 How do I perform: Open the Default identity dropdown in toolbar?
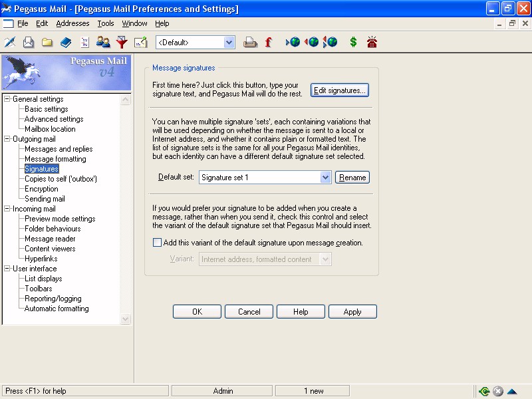(x=229, y=43)
